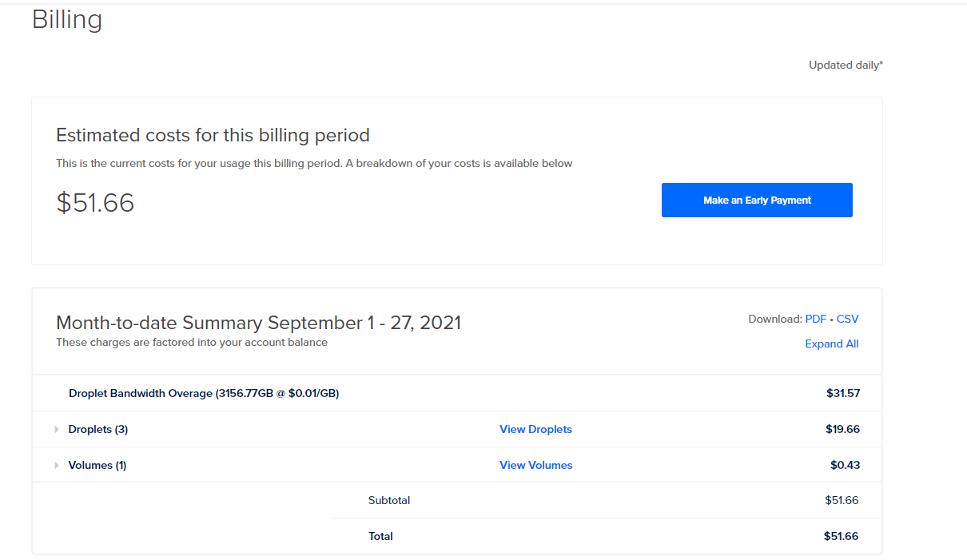Click the bold Total label
The width and height of the screenshot is (967, 560).
380,536
